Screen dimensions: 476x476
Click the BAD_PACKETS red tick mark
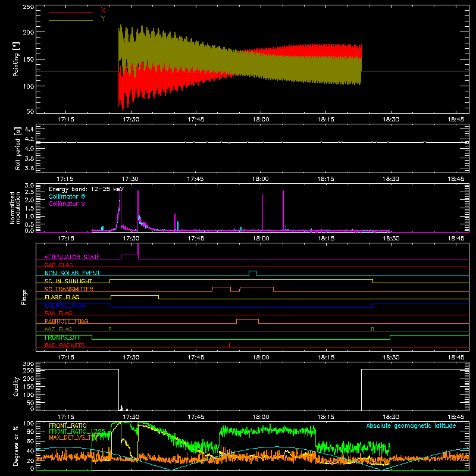pyautogui.click(x=230, y=345)
